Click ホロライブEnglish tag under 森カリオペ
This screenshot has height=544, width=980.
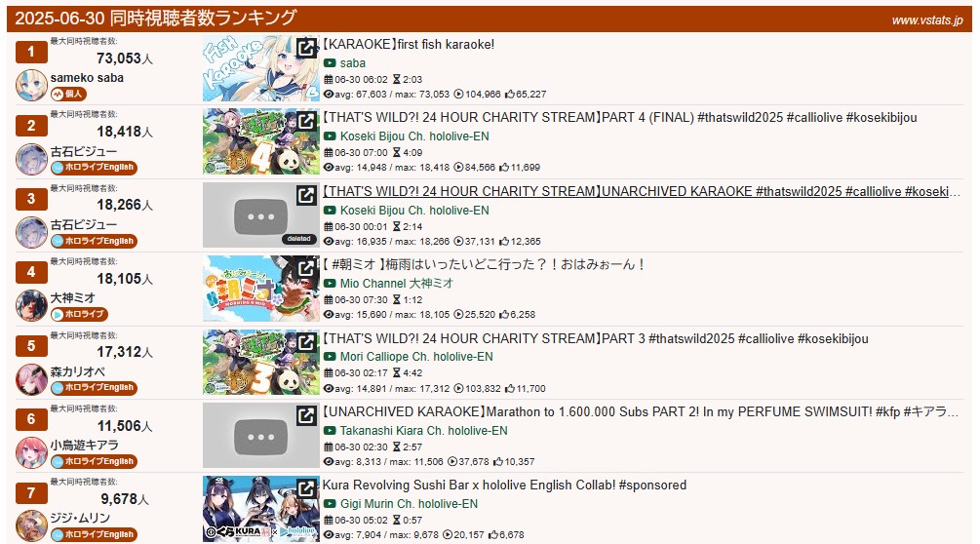94,387
